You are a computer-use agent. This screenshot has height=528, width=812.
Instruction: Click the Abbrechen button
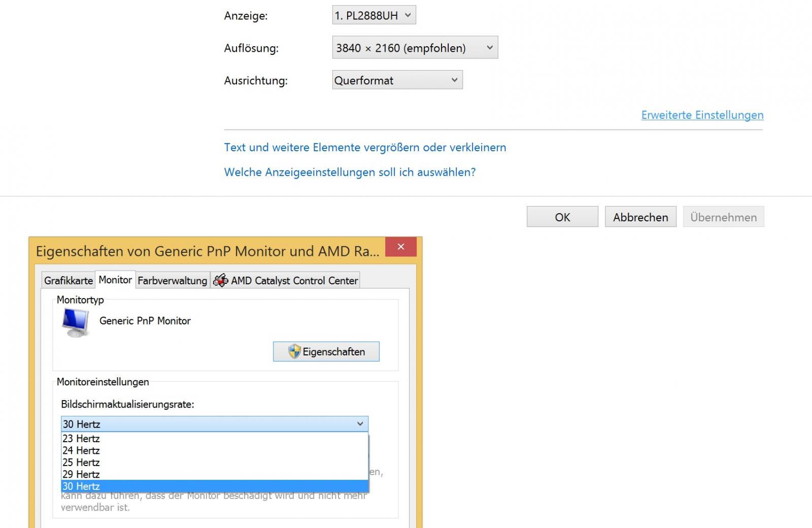pos(640,217)
